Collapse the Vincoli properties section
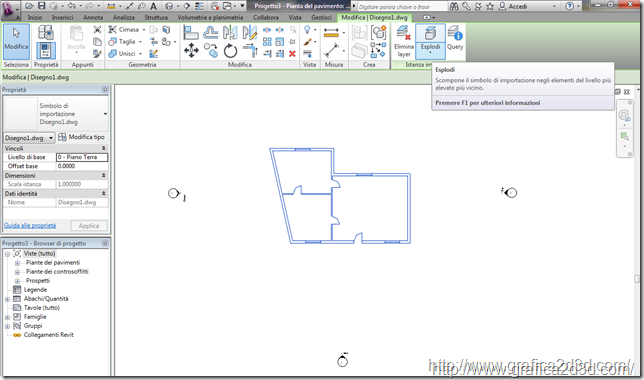This screenshot has width=644, height=380. [104, 148]
